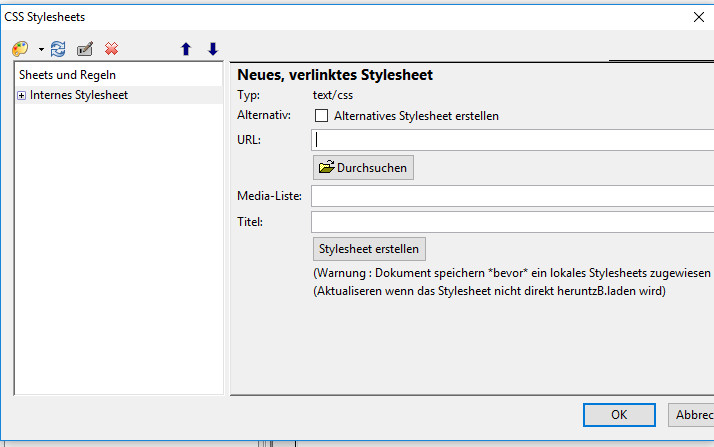Click the edit stylesheet pencil icon
Screen dimensions: 714x447
click(85, 49)
